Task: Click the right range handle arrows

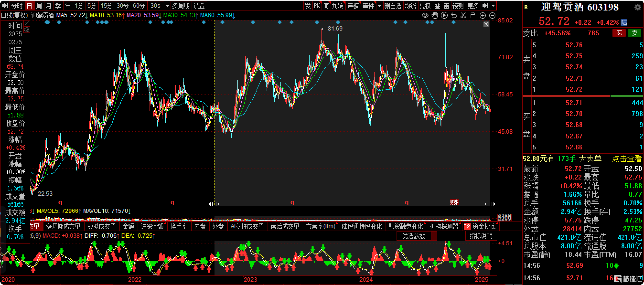Action: click(490, 204)
